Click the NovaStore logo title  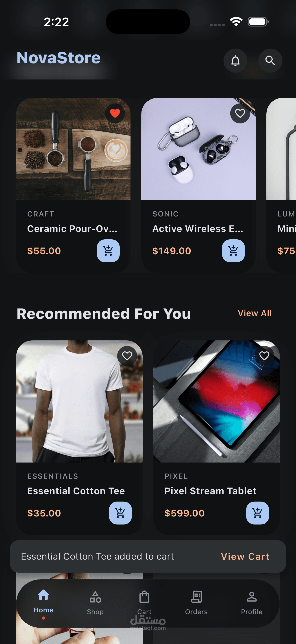pos(58,58)
